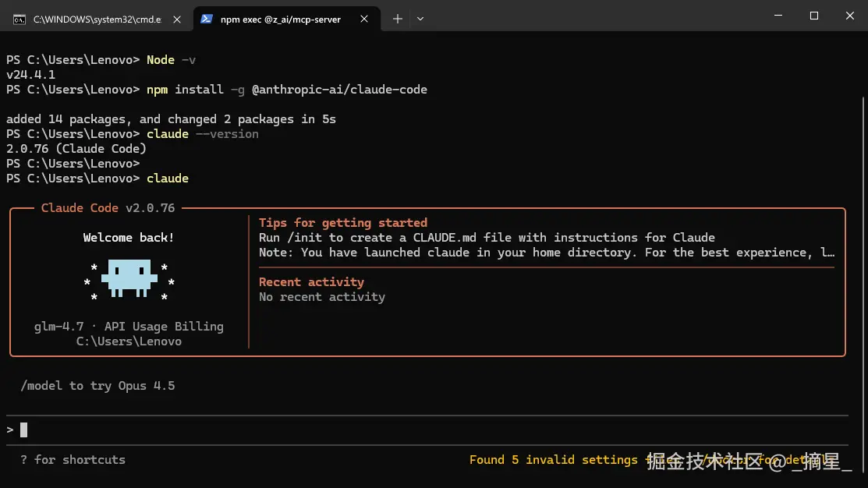
Task: Maximize the terminal window
Action: (814, 16)
